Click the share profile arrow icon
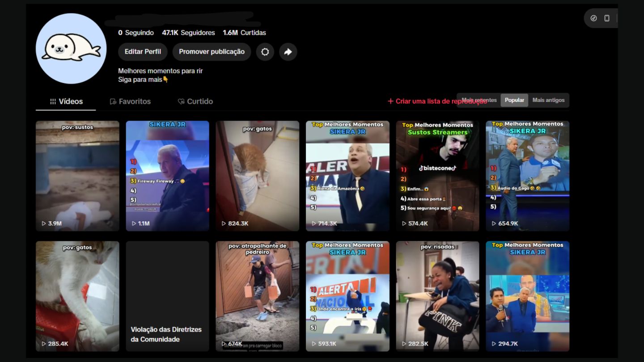 click(x=288, y=52)
